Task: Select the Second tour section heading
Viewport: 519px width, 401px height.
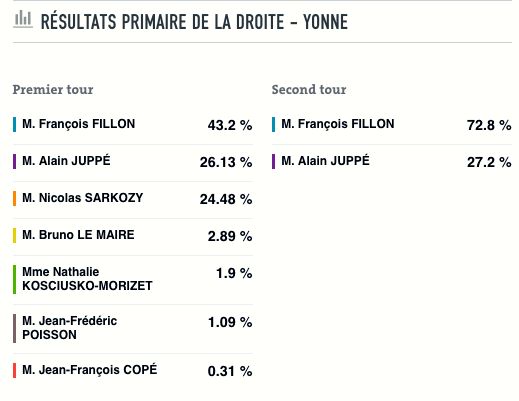Action: point(309,89)
